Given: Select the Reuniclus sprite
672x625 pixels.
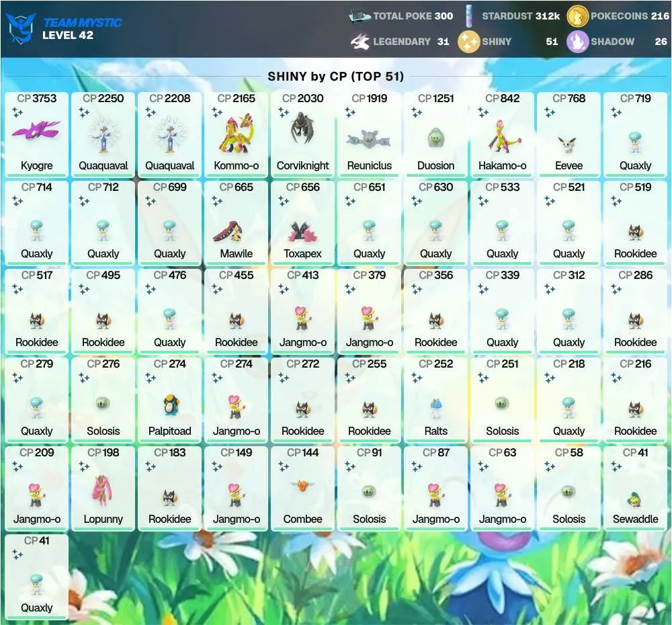Looking at the screenshot, I should point(369,139).
